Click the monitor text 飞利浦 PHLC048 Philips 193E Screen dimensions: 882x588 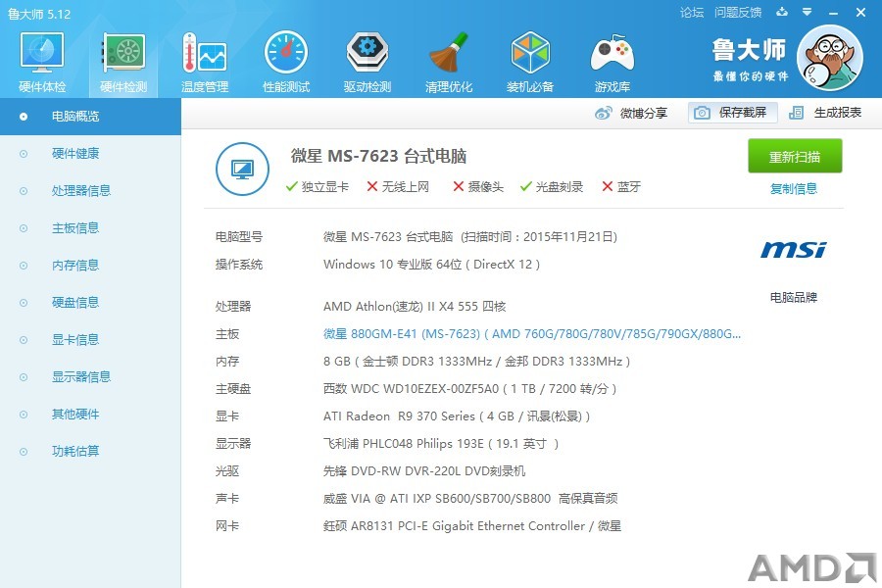coord(440,444)
